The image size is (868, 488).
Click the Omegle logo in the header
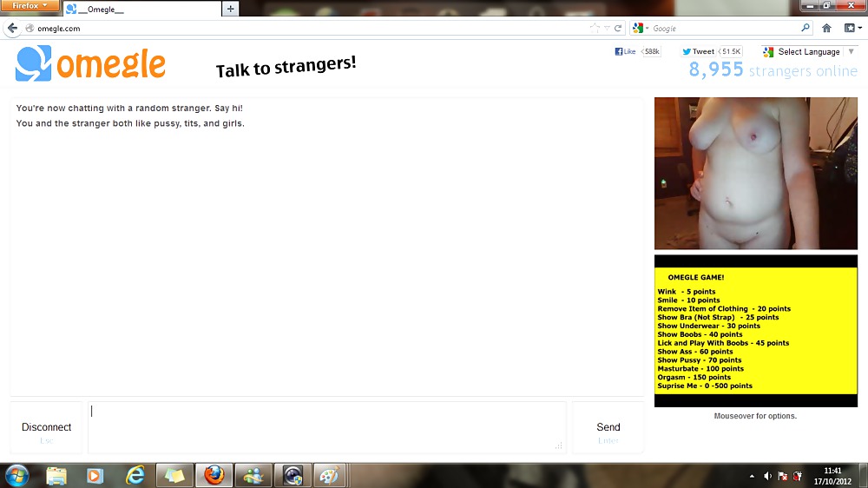(x=90, y=64)
